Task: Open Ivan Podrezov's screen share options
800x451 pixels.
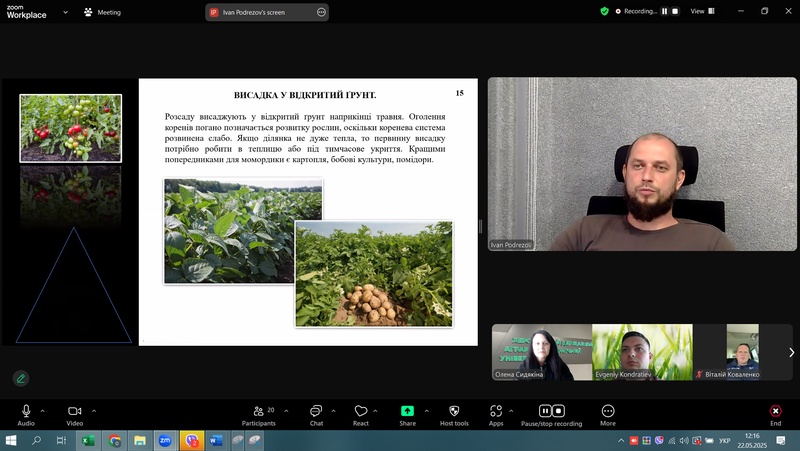Action: pos(321,12)
